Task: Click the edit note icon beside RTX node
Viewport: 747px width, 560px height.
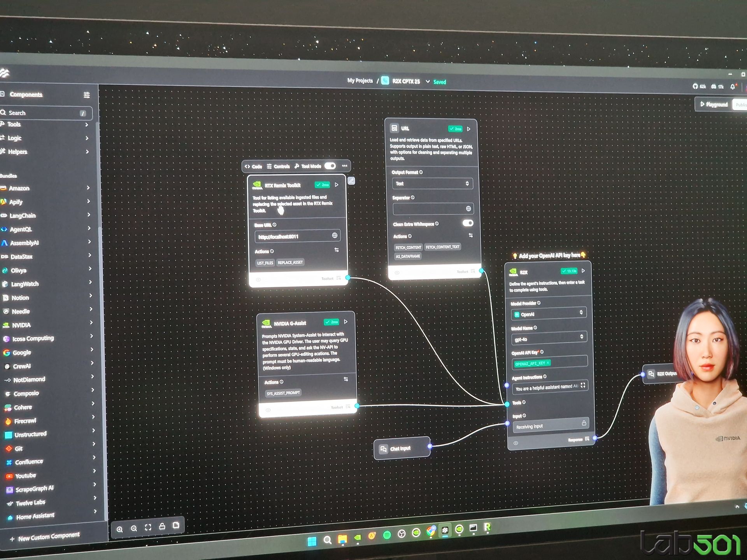Action: pos(351,181)
